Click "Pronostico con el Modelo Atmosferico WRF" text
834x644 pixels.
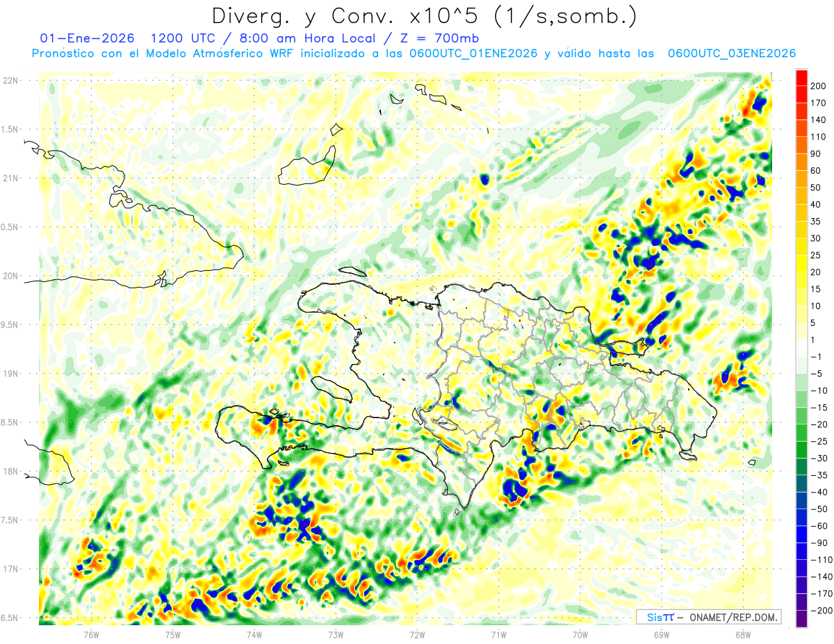pos(162,53)
